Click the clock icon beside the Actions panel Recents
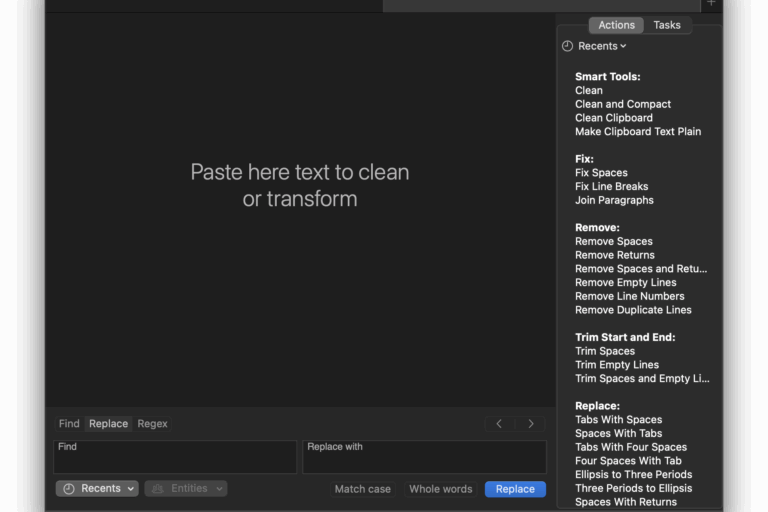The height and width of the screenshot is (512, 768). pos(567,46)
